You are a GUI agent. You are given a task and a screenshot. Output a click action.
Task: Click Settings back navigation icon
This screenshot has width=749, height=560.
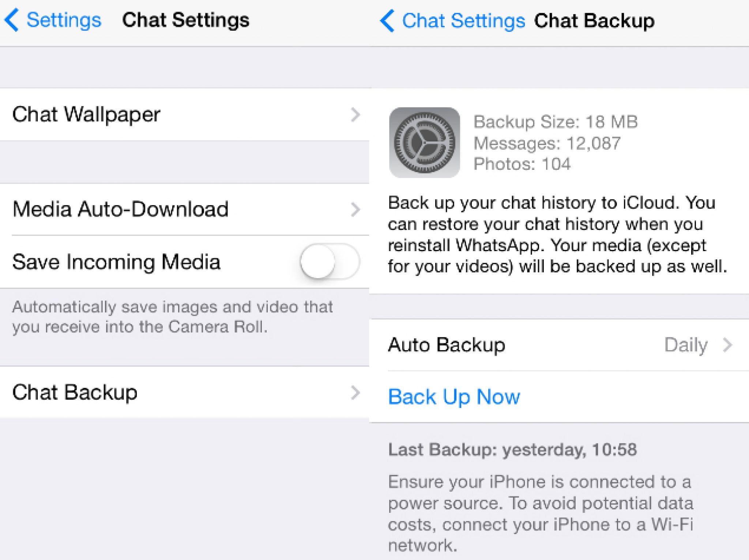coord(11,16)
